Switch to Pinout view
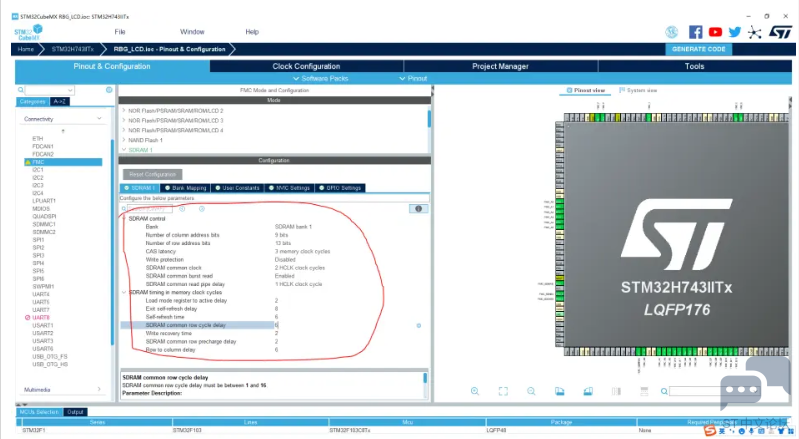Image resolution: width=799 pixels, height=439 pixels. click(x=585, y=90)
